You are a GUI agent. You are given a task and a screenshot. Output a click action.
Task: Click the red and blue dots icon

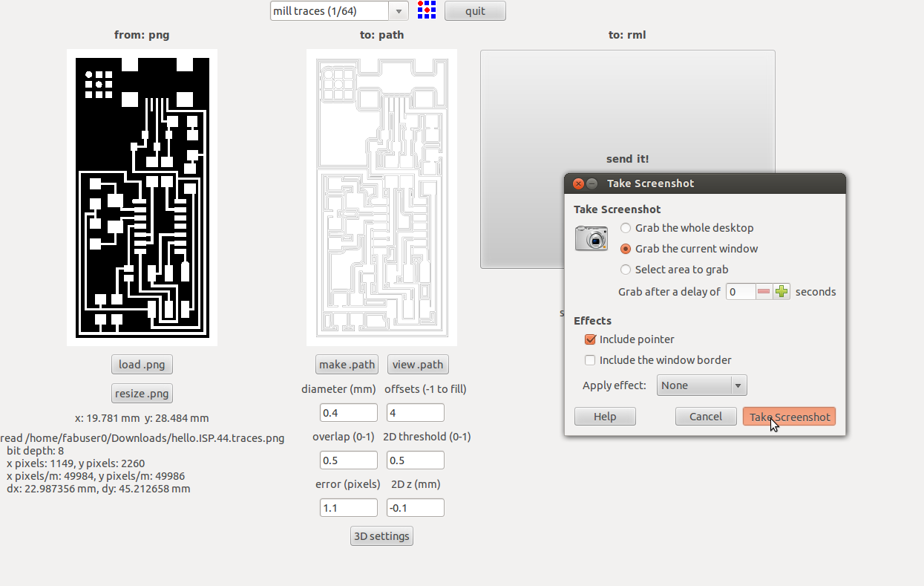tap(426, 10)
